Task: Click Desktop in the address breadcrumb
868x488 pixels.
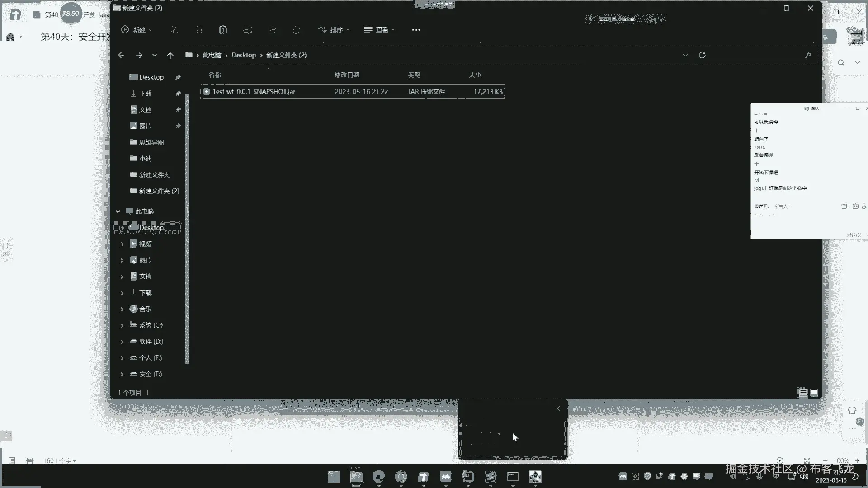Action: [244, 55]
